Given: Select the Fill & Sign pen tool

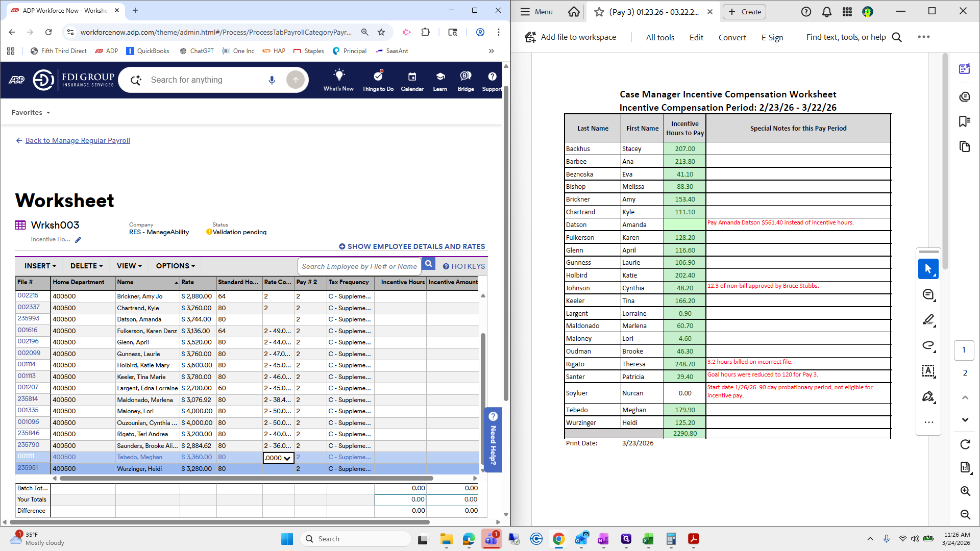Looking at the screenshot, I should [x=928, y=397].
